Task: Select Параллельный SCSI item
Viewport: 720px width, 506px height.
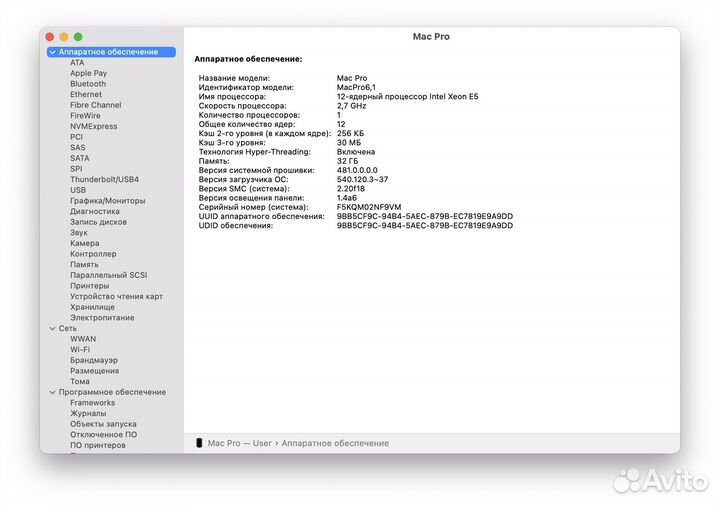Action: click(108, 275)
